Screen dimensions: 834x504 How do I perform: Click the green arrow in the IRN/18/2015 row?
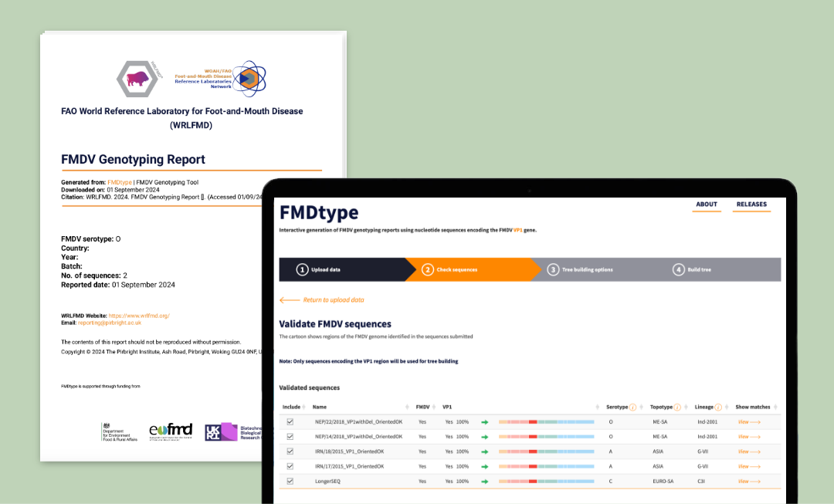click(484, 452)
